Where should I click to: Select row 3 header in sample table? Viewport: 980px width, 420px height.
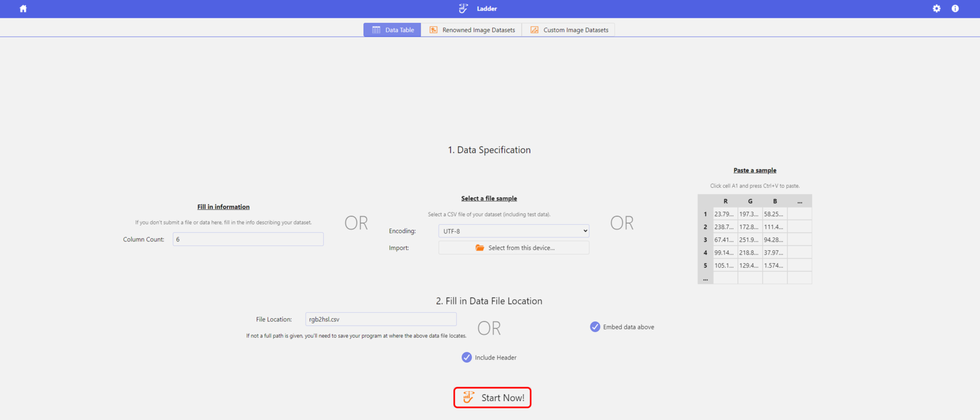[705, 240]
